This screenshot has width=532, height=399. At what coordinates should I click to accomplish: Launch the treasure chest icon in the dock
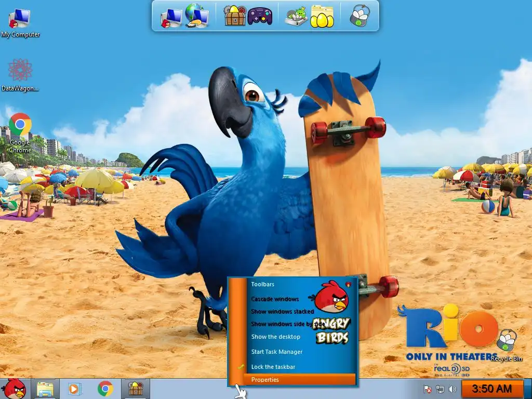[x=234, y=16]
